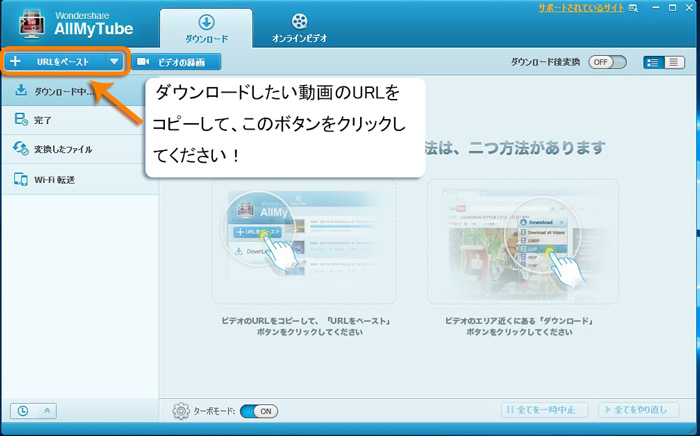Click text ビデオのURLをコピーして、「URLをペースト」
This screenshot has height=436, width=700.
point(306,321)
